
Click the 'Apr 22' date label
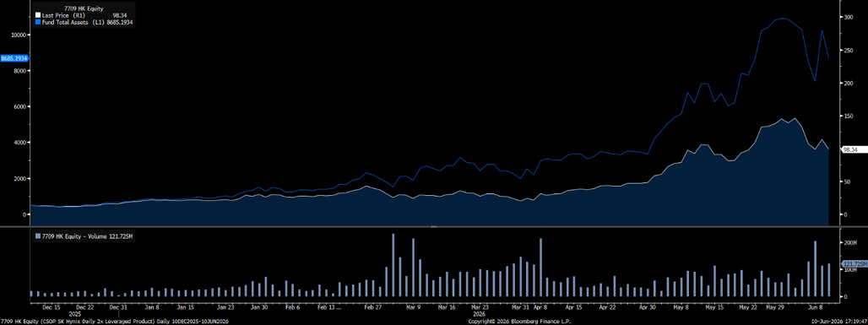point(607,306)
